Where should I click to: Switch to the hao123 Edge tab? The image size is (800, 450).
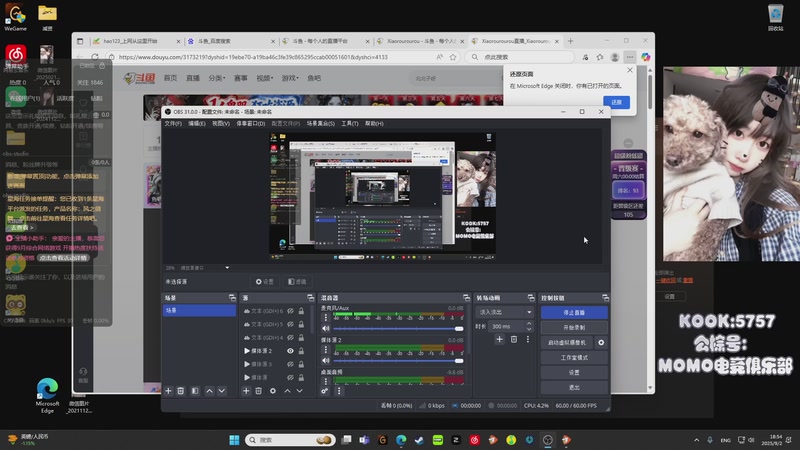134,41
